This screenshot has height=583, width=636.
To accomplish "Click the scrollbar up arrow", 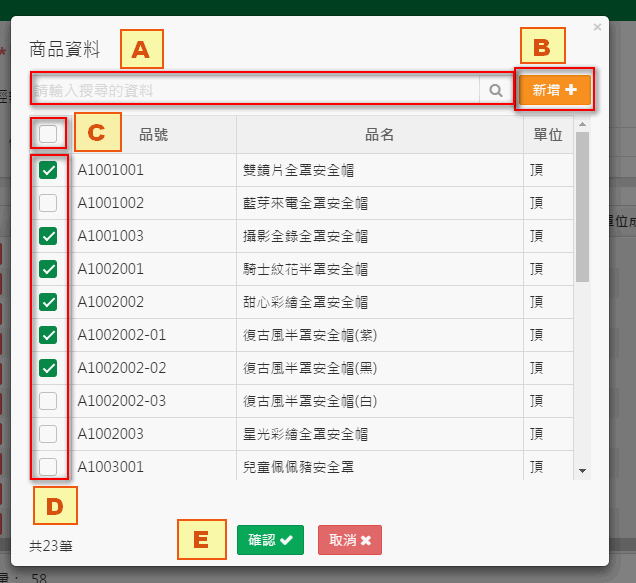I will tap(582, 124).
